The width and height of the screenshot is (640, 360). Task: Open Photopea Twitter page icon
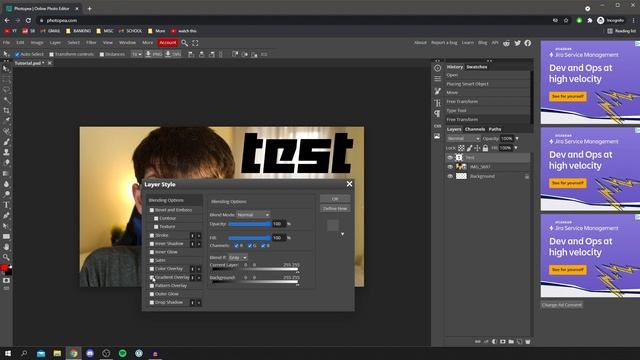517,43
